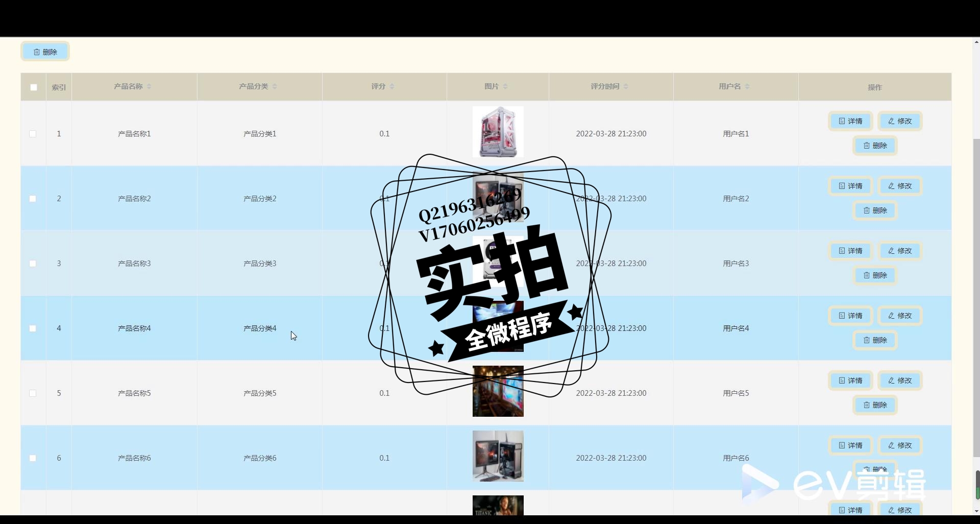Click the 产品分类6 cell

260,458
